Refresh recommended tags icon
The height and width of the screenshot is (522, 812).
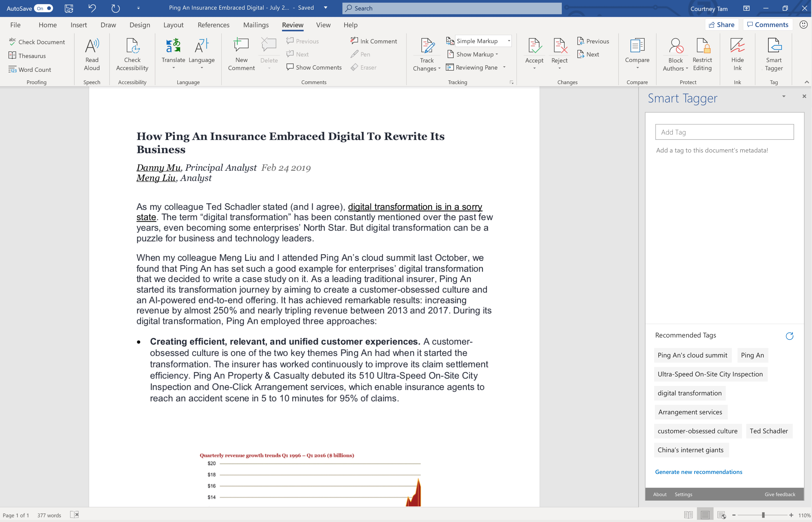pos(790,336)
